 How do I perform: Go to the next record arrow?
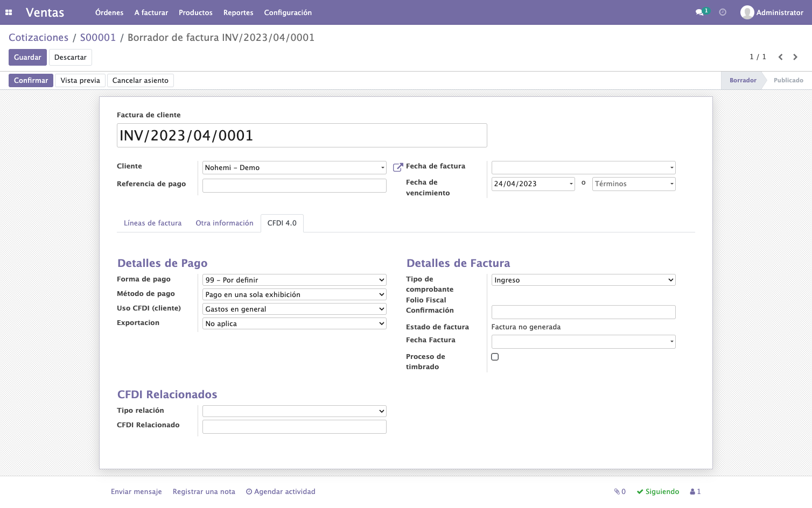tap(795, 57)
